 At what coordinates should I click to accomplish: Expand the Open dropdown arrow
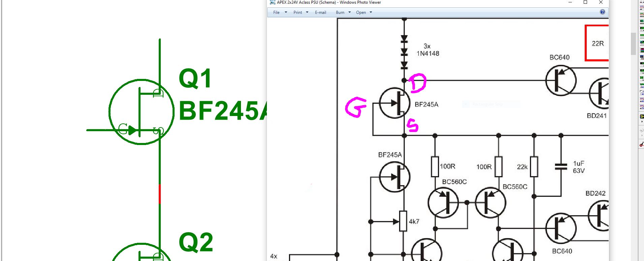371,12
